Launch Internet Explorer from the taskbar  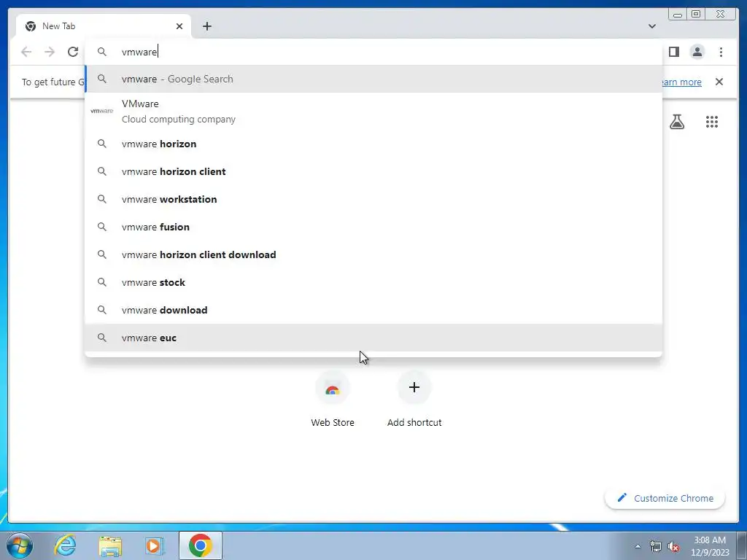[65, 545]
